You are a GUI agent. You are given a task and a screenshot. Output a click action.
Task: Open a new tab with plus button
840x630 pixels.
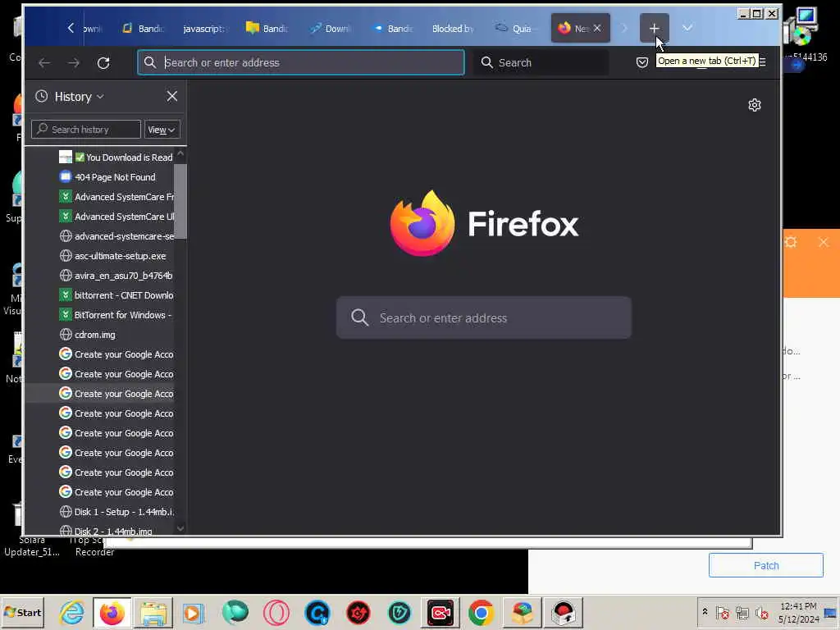pos(654,28)
